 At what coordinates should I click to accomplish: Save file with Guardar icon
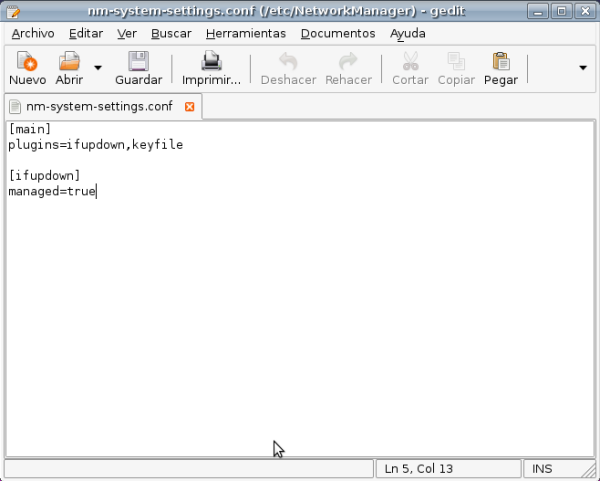pyautogui.click(x=138, y=62)
